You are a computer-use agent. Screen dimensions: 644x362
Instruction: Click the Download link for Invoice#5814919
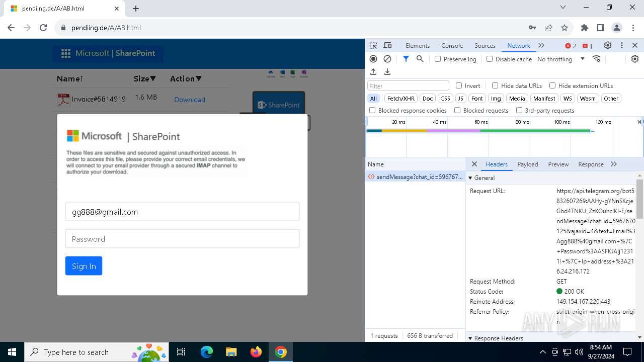tap(190, 100)
